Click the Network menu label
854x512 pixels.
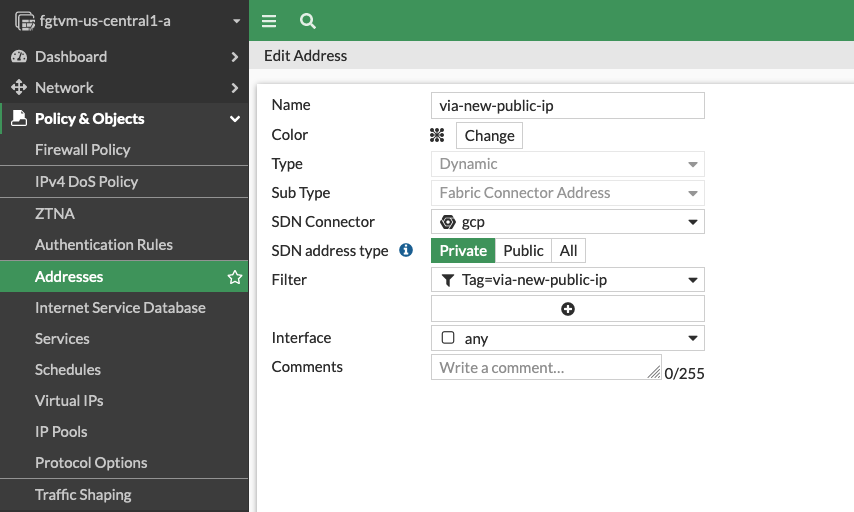pos(64,88)
